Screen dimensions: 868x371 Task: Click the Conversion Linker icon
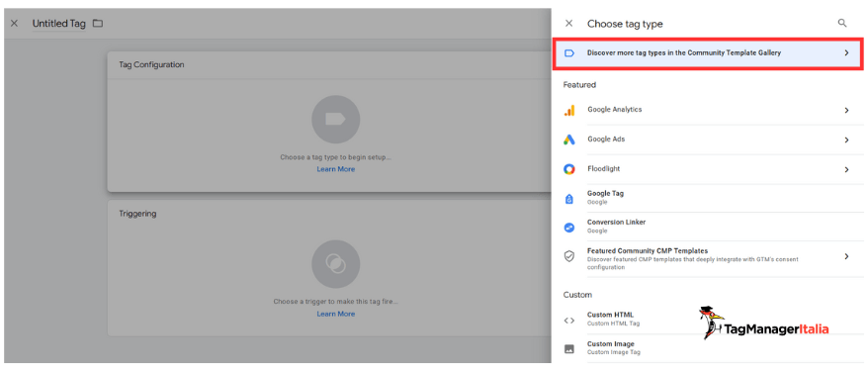[x=569, y=227]
